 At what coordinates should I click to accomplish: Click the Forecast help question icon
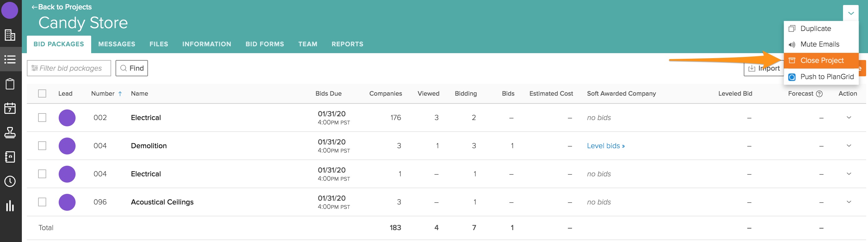[820, 94]
